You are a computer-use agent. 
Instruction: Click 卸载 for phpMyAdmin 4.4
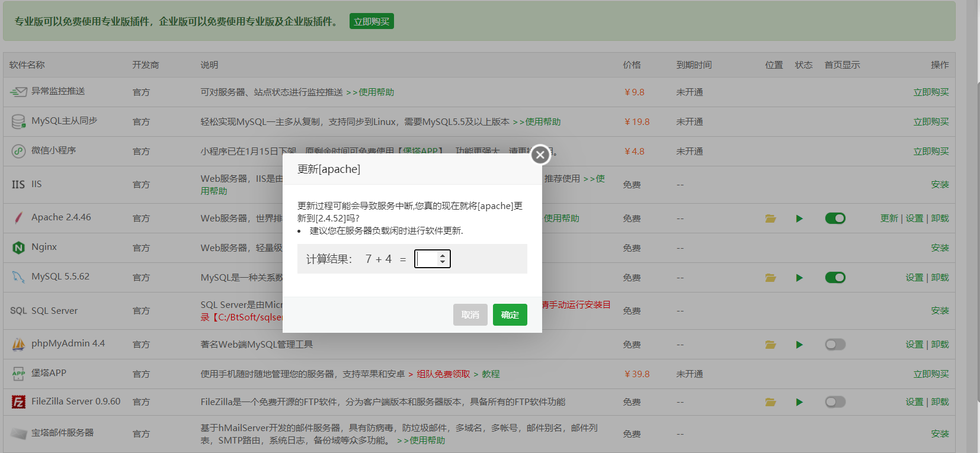pyautogui.click(x=940, y=345)
